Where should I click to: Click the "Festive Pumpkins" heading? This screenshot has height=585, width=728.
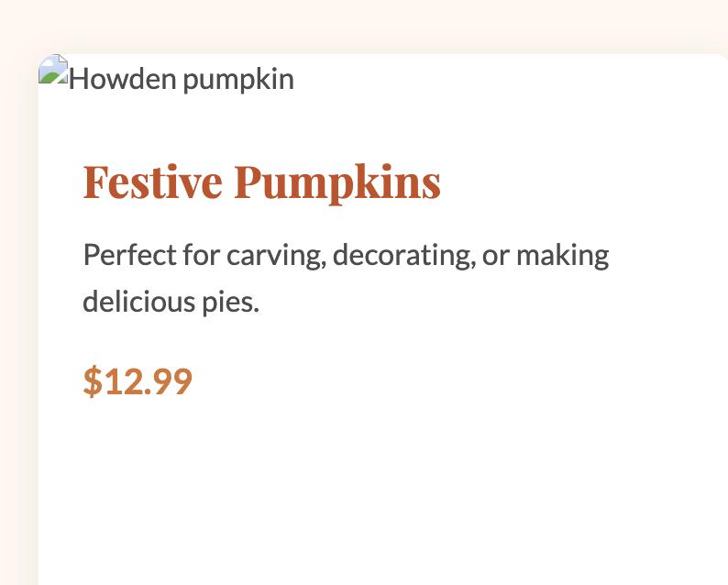click(x=261, y=182)
